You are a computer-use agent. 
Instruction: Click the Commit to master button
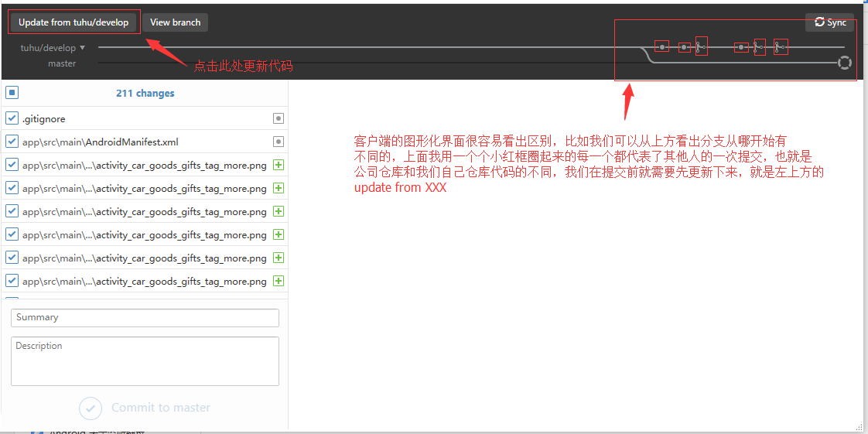145,408
